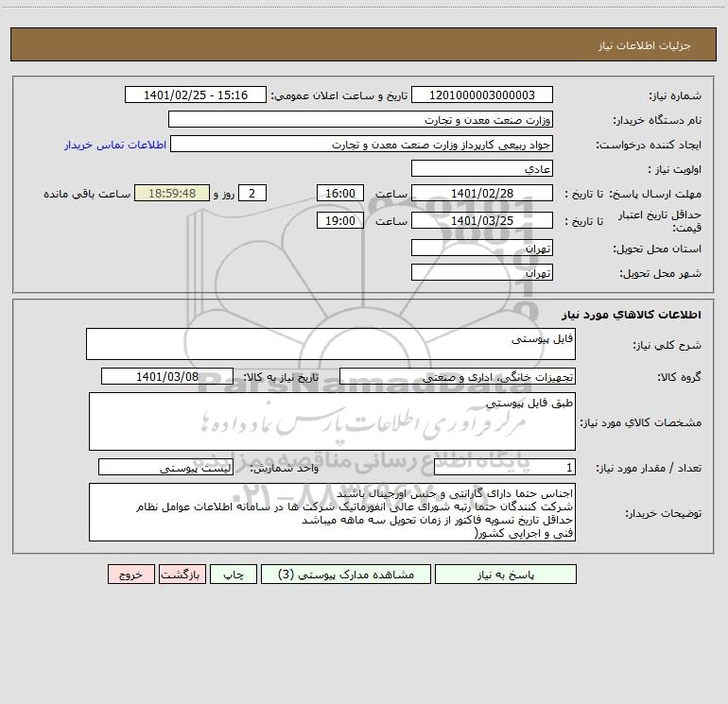Viewport: 728px width, 704px height.
Task: Click price validity time 19:00
Action: tap(339, 220)
